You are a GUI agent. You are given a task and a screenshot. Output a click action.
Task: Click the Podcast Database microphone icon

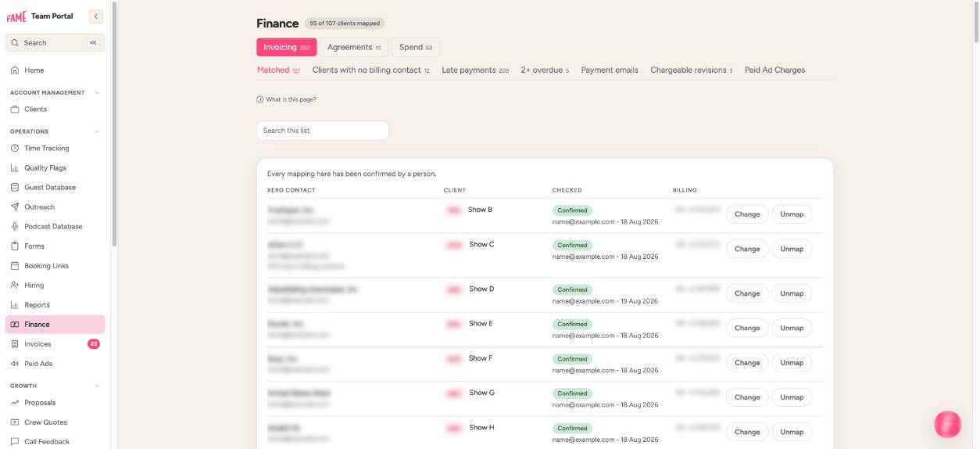point(14,227)
